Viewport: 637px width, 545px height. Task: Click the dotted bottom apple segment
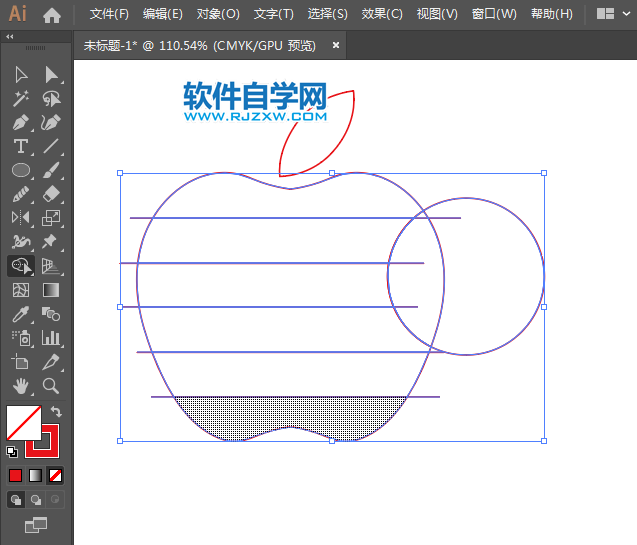tap(290, 412)
